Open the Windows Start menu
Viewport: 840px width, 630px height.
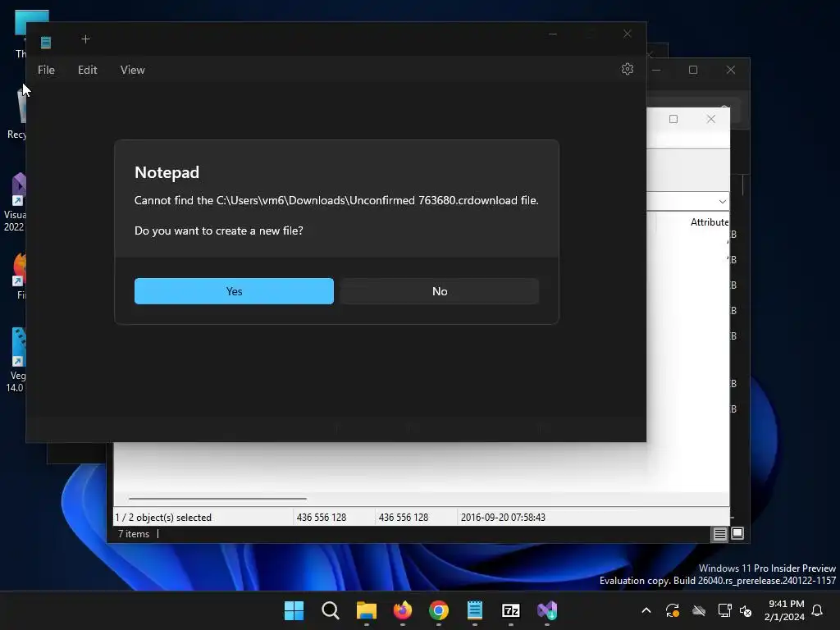[x=294, y=610]
